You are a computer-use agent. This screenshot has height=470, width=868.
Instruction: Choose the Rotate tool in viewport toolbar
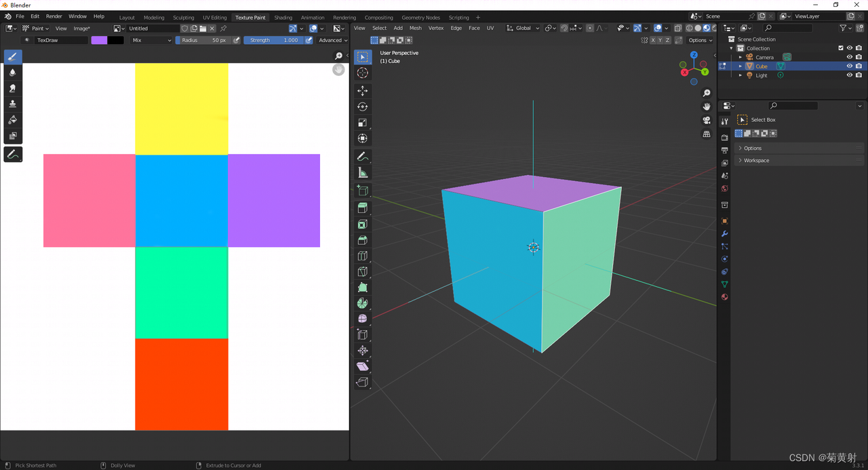tap(363, 106)
